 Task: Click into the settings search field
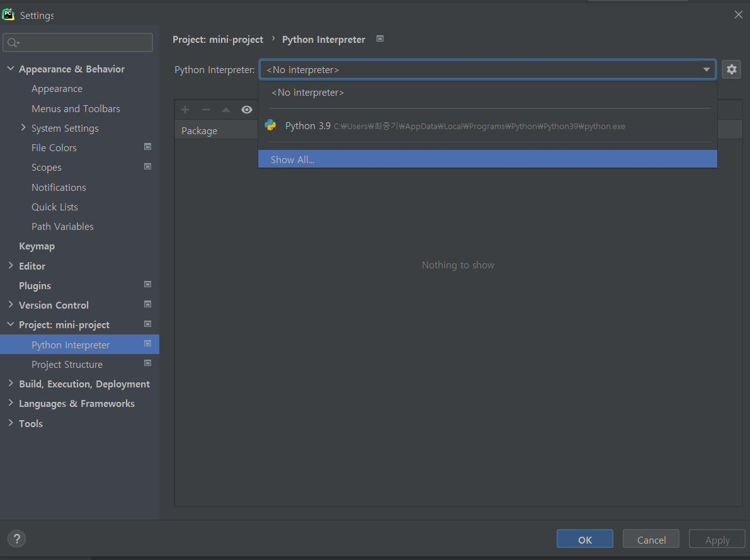point(77,43)
